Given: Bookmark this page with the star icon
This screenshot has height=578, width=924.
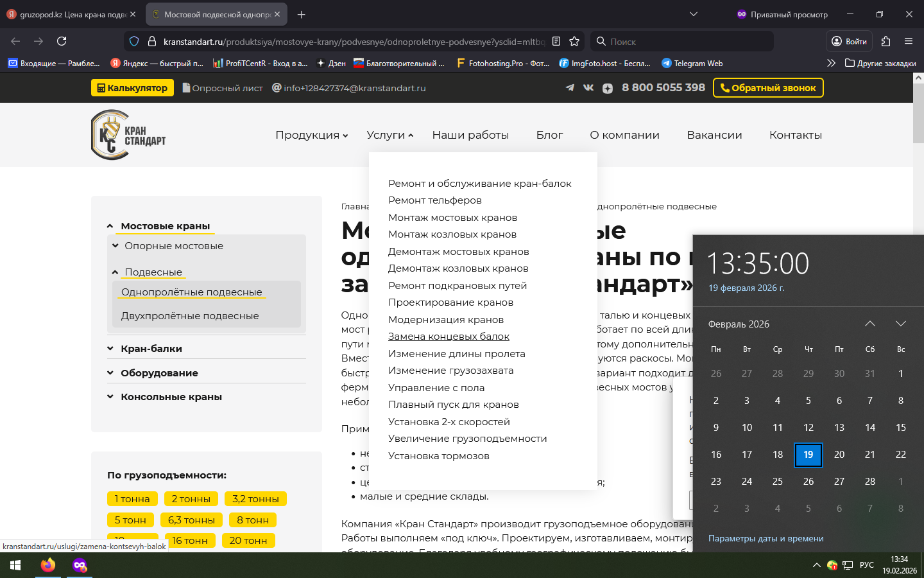Looking at the screenshot, I should 574,41.
